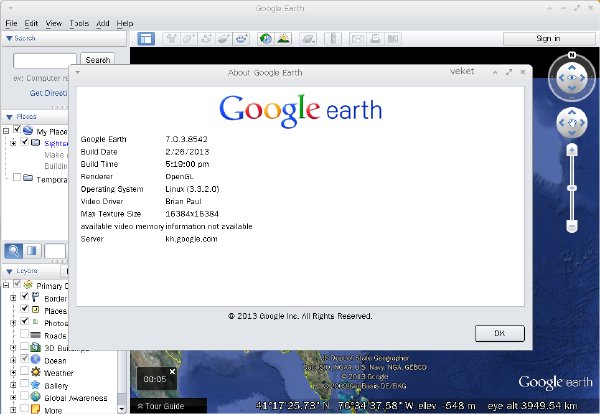Screen dimensions: 600x414
Task: Click the move-left arrow on the hand joystick
Action: click(x=561, y=122)
